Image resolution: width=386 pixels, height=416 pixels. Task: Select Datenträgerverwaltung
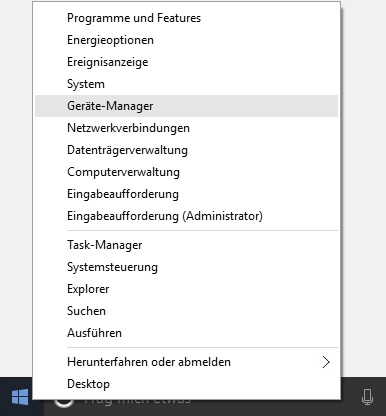point(186,150)
